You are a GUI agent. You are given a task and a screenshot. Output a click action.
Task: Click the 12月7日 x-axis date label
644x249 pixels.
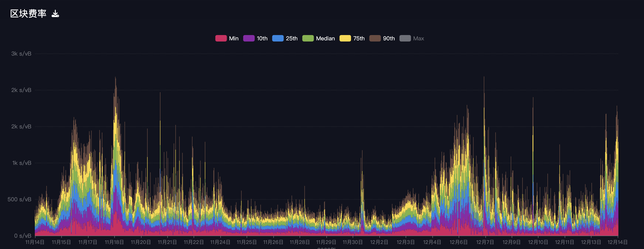pos(485,242)
